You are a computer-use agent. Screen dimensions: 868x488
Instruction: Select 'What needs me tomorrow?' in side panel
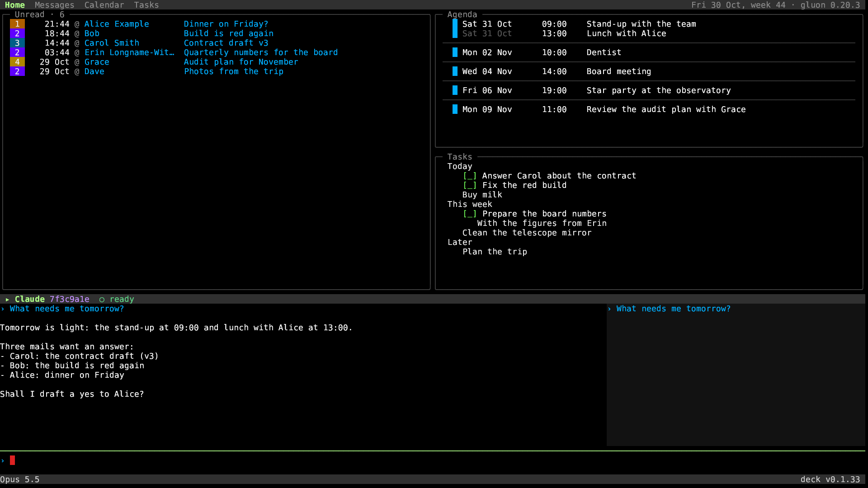[673, 309]
